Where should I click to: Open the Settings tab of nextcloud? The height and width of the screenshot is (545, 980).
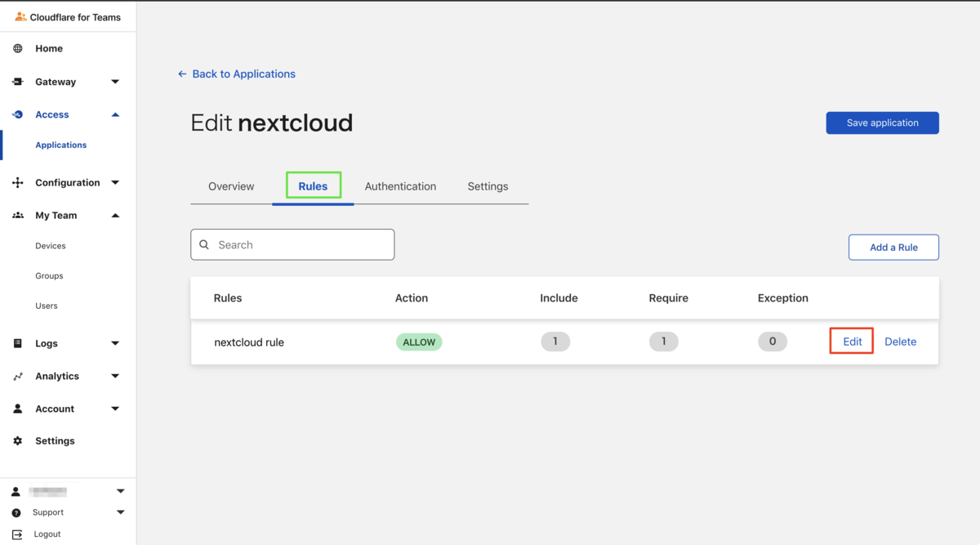coord(488,186)
